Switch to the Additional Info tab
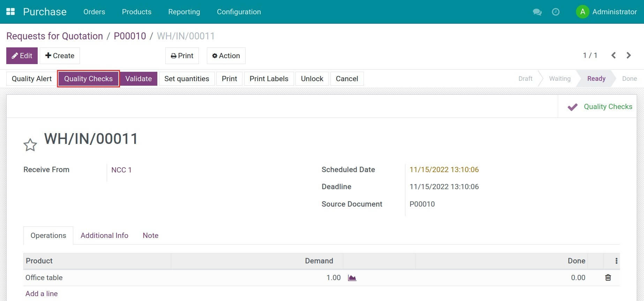644x301 pixels. (104, 236)
